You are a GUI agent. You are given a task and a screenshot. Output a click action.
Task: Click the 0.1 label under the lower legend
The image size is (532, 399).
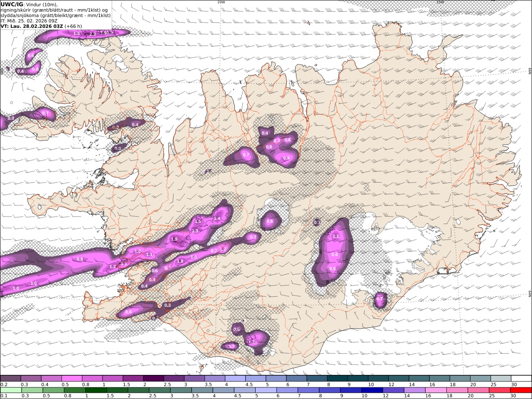click(x=3, y=396)
